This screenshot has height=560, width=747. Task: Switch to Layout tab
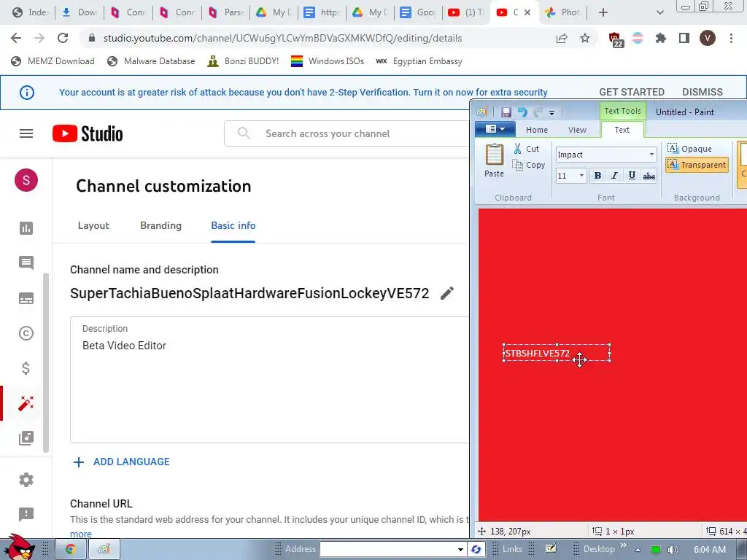tap(93, 226)
